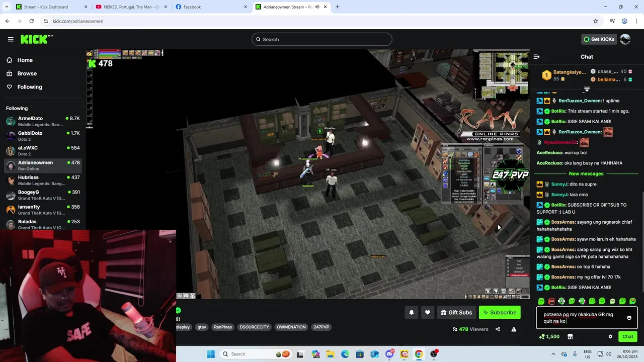644x362 pixels.
Task: Open Outlook from the taskbar
Action: pos(374,354)
